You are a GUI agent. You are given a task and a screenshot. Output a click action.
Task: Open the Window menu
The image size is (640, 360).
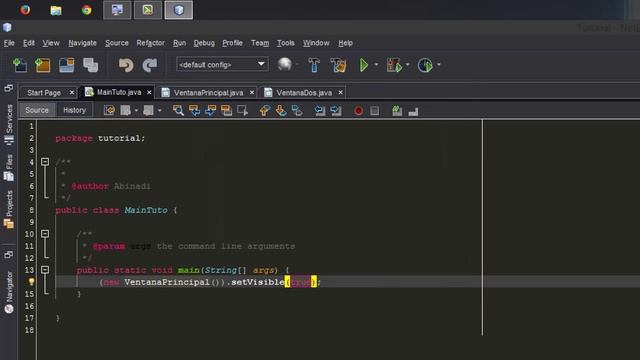point(316,43)
